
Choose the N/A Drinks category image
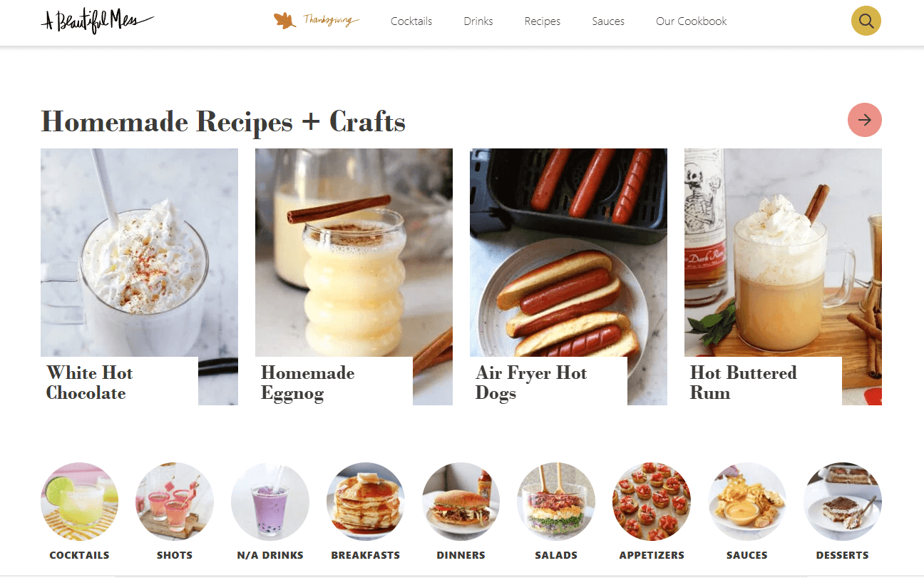[270, 502]
